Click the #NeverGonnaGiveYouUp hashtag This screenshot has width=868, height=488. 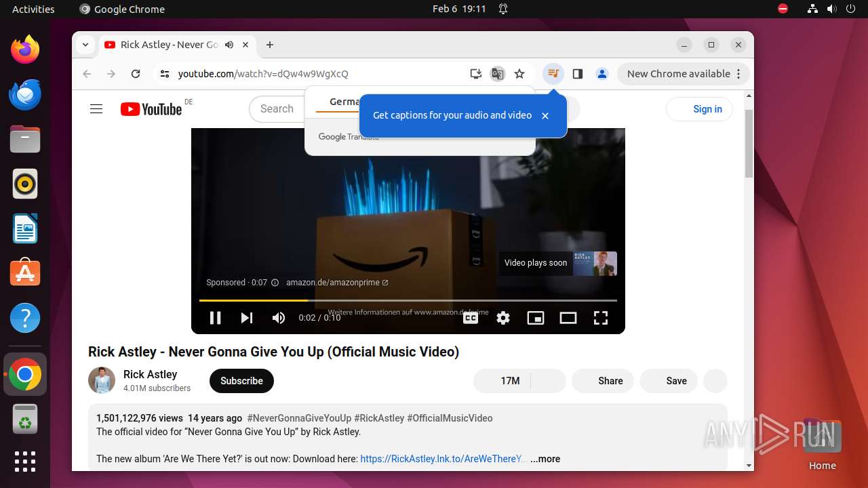click(x=299, y=418)
